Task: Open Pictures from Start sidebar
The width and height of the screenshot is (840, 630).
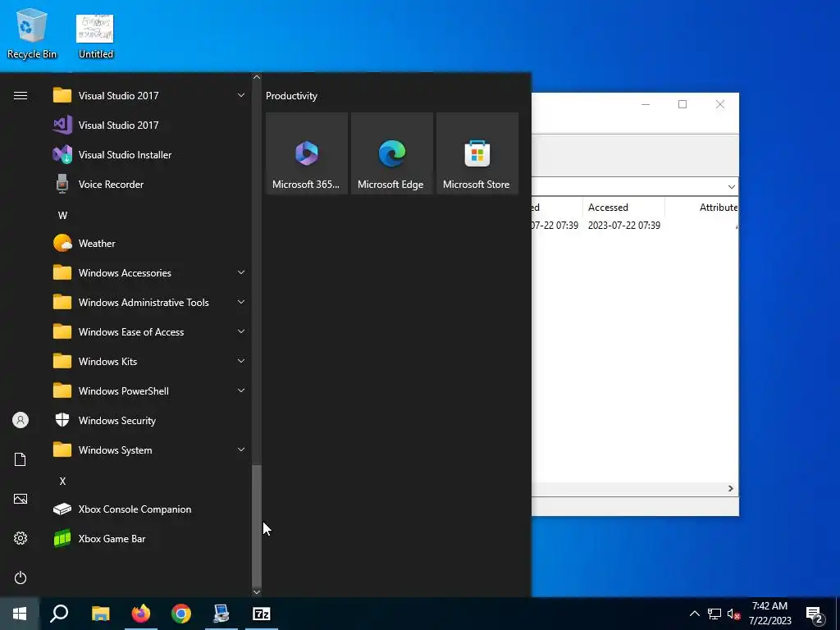Action: (x=21, y=499)
